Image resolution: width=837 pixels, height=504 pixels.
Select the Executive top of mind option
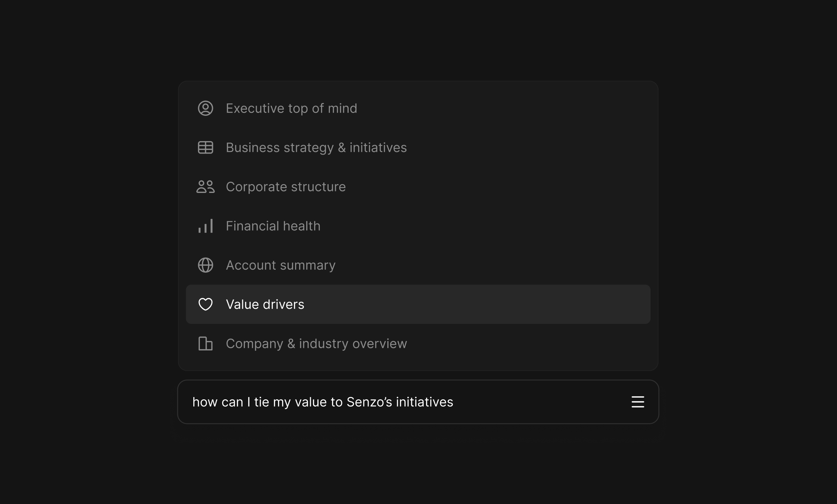[x=291, y=108]
